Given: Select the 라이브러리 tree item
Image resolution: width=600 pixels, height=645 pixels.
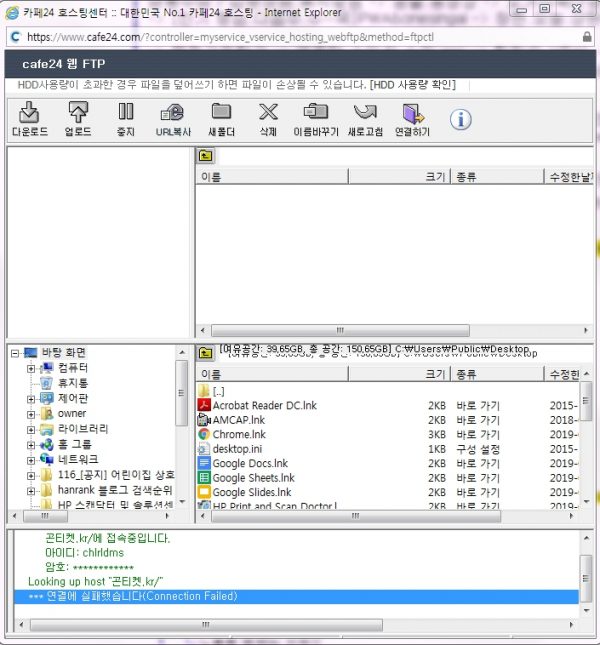Looking at the screenshot, I should pyautogui.click(x=83, y=429).
